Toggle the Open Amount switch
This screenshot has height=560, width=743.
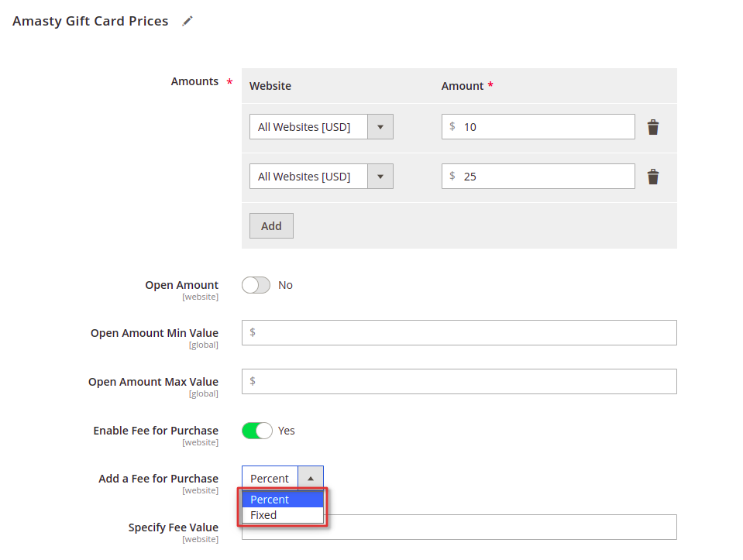coord(256,285)
